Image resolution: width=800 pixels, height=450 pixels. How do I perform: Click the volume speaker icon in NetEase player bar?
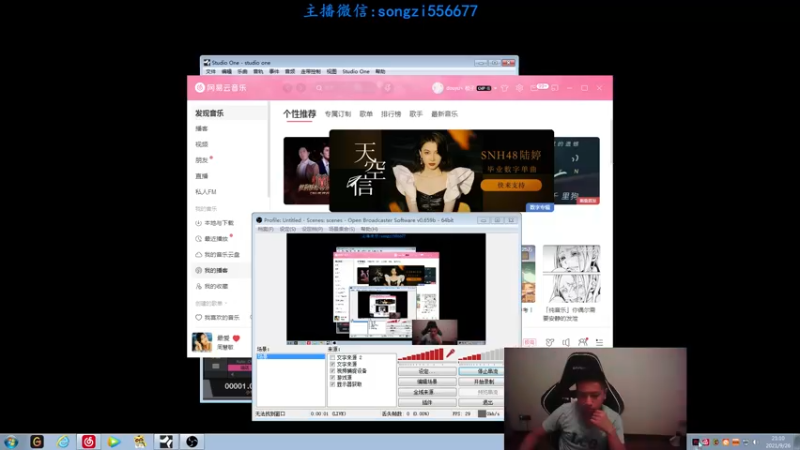click(566, 342)
